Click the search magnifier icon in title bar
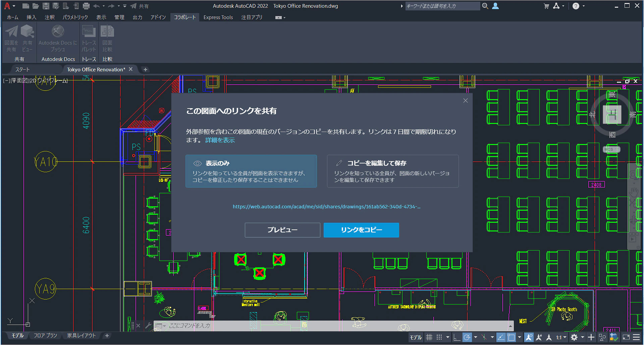The height and width of the screenshot is (345, 644). tap(485, 6)
